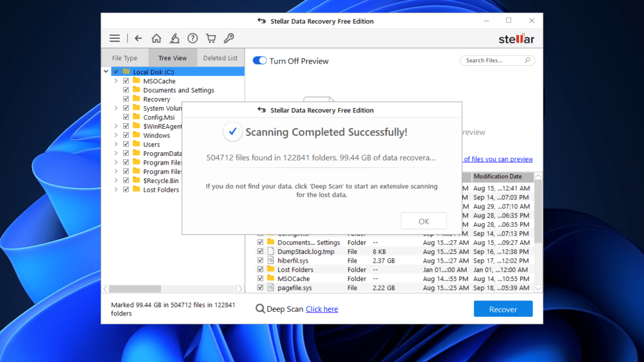Click the pagefile.sys file icon
The height and width of the screenshot is (362, 644).
point(270,287)
